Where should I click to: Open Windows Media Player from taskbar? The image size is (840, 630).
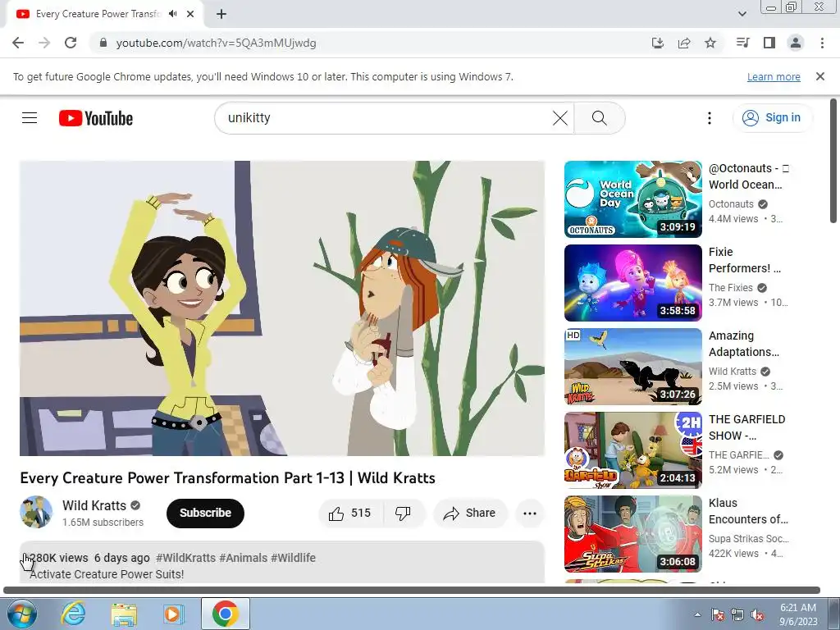173,614
